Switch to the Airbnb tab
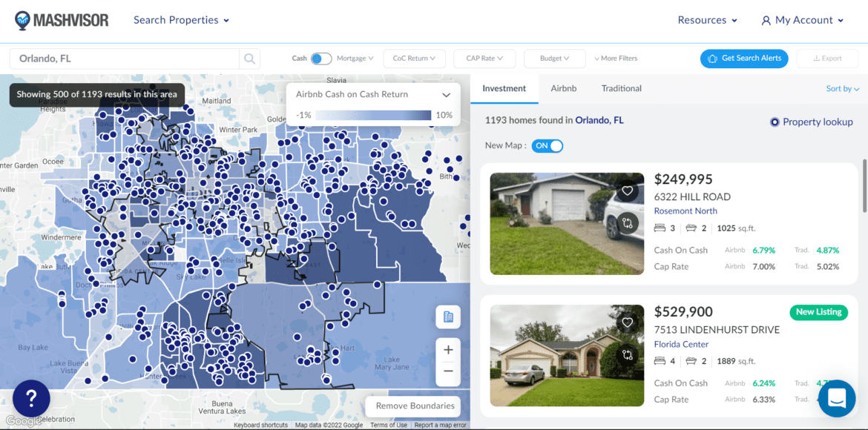Screen dimensions: 868x430 [563, 87]
